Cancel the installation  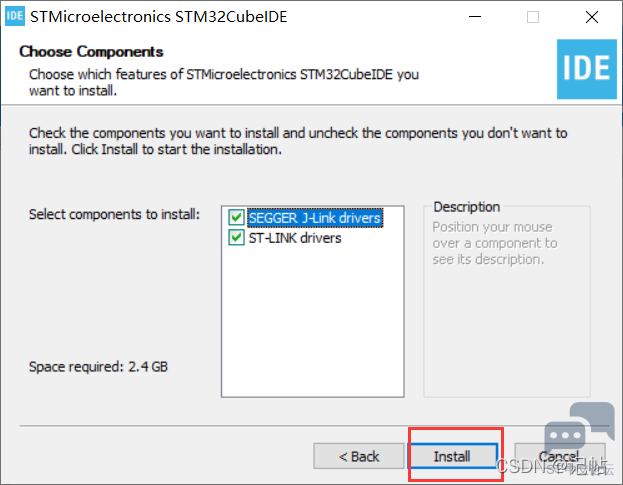click(x=559, y=456)
